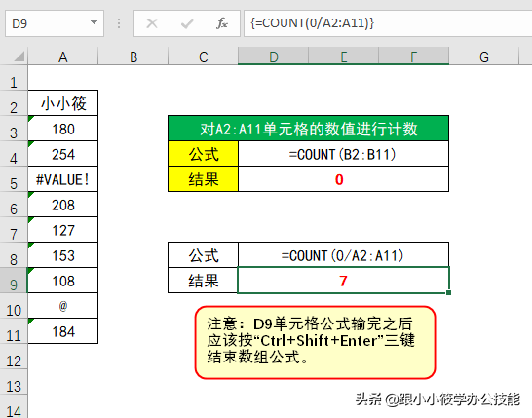The height and width of the screenshot is (418, 532).
Task: Click the Enter checkmark formula bar icon
Action: 187,23
